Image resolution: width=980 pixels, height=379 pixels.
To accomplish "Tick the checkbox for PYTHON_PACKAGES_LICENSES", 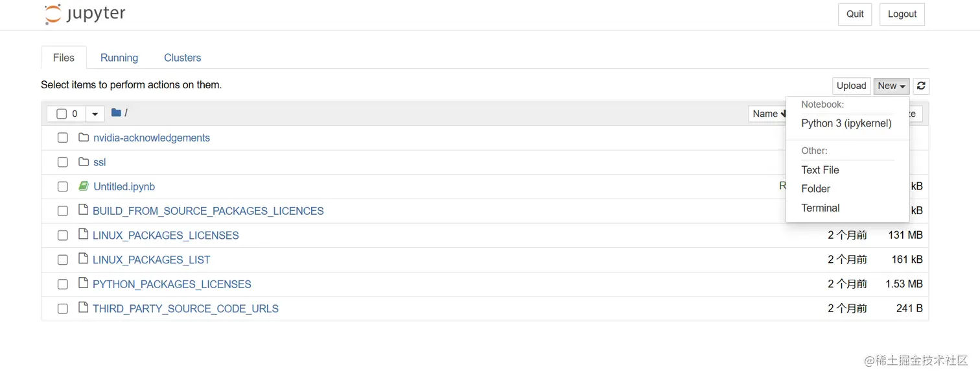I will point(63,284).
